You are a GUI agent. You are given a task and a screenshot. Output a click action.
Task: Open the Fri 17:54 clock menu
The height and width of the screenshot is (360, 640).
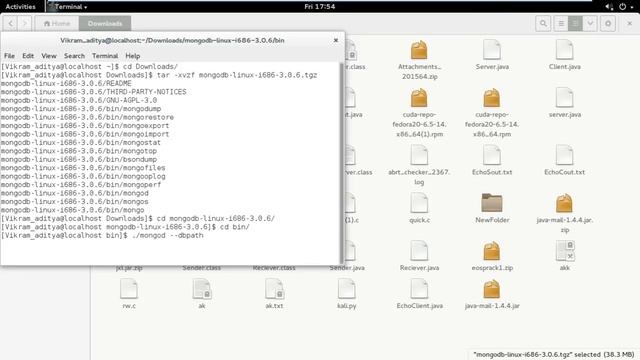tap(320, 7)
